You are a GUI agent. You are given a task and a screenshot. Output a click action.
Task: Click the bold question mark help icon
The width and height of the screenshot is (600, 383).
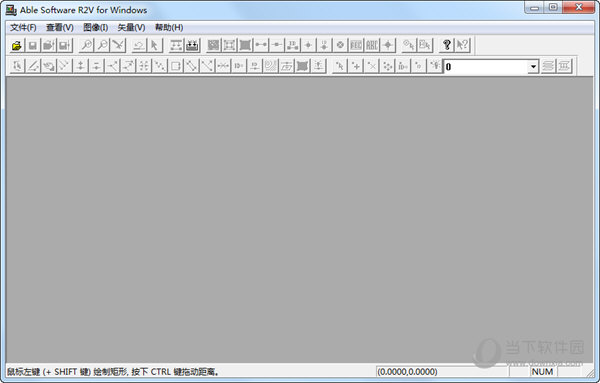446,46
